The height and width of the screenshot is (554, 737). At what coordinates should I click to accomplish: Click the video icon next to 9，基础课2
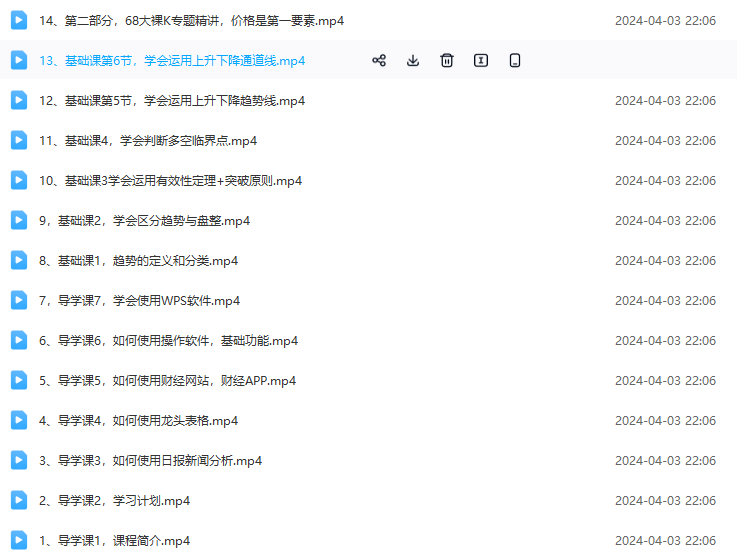click(x=19, y=220)
